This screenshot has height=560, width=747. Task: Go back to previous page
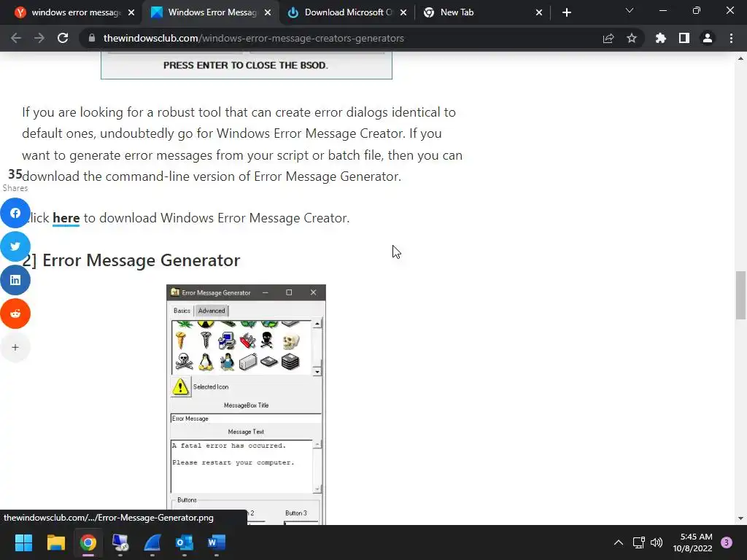[x=16, y=38]
